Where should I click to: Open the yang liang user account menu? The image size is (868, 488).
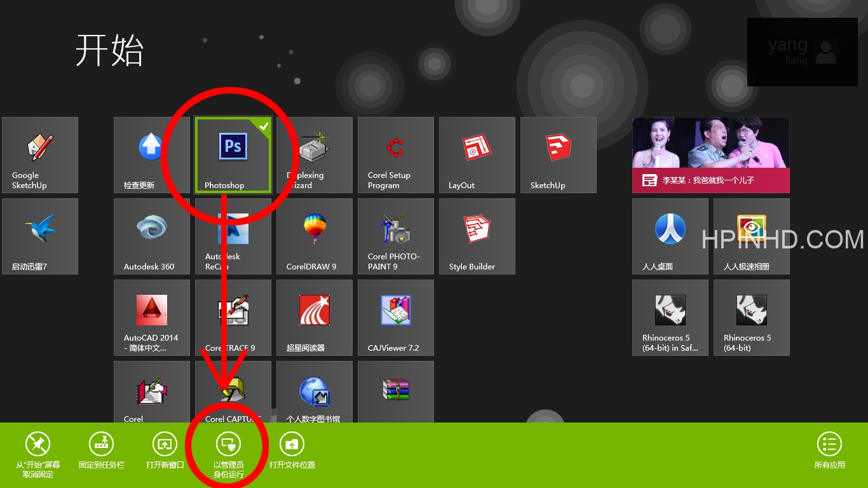803,52
